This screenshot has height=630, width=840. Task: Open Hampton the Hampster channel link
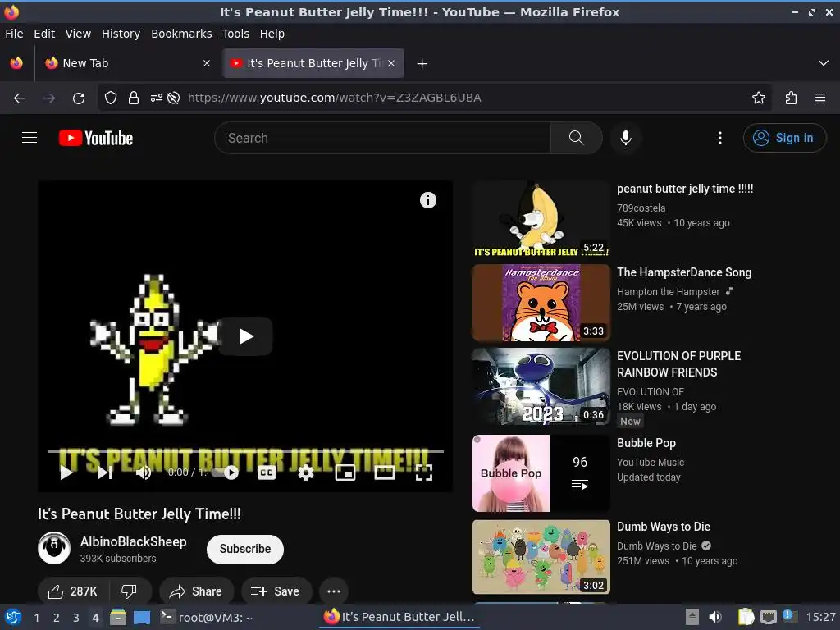click(668, 292)
